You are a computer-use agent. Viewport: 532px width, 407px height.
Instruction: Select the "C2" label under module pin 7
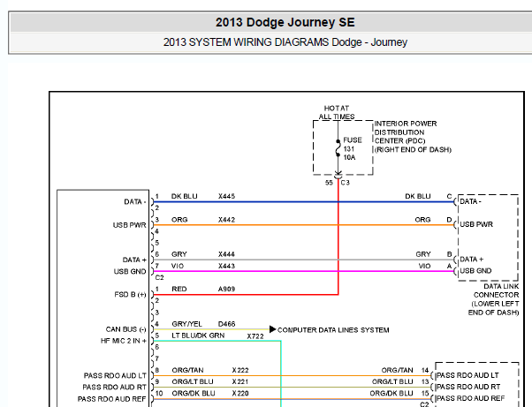159,277
